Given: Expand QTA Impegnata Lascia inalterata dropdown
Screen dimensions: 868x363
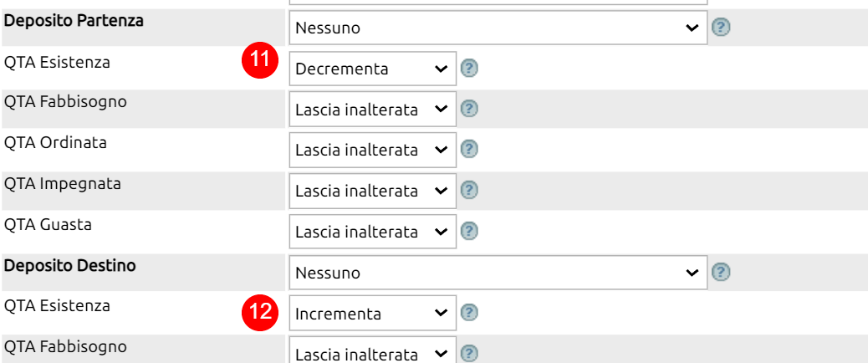Looking at the screenshot, I should click(373, 191).
